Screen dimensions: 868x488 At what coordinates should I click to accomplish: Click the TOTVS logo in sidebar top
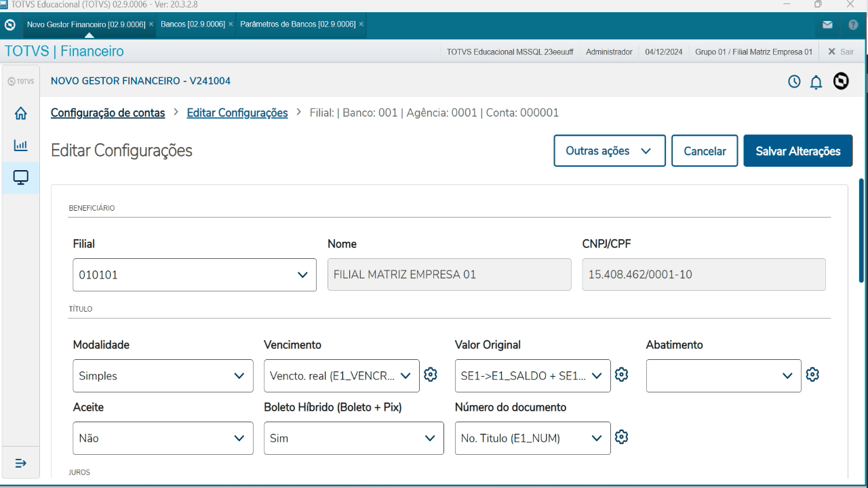tap(20, 81)
